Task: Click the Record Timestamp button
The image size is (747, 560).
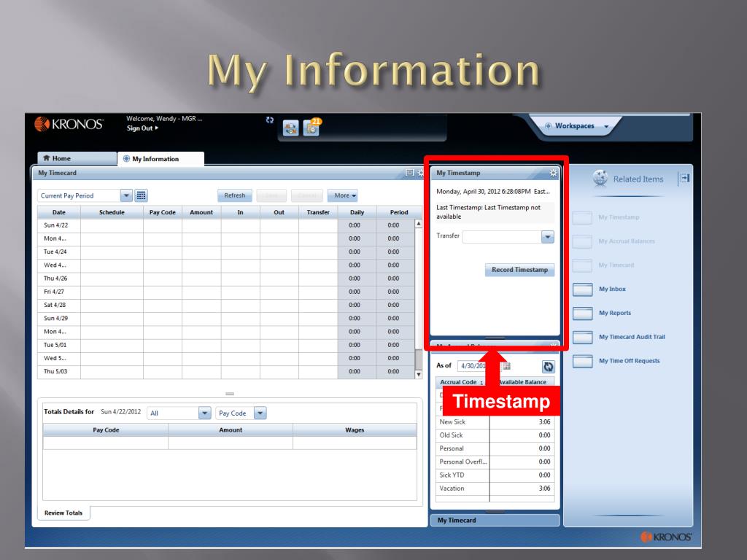Action: (x=519, y=270)
